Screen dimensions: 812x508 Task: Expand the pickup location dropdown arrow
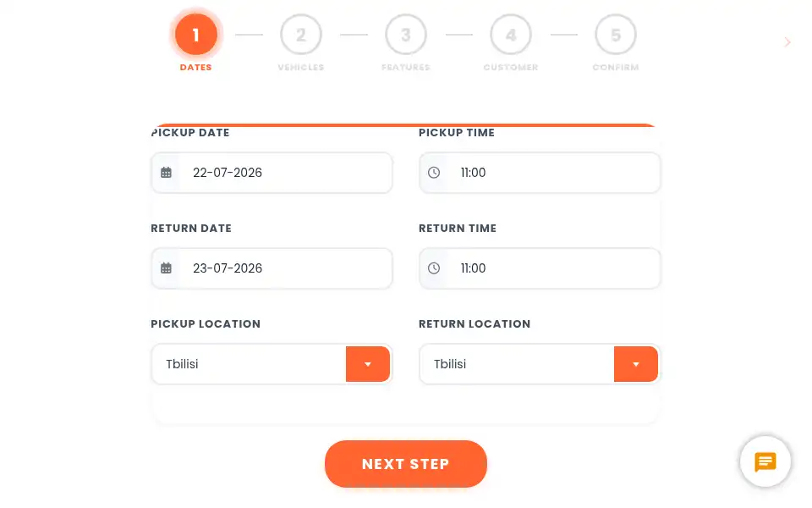(368, 364)
